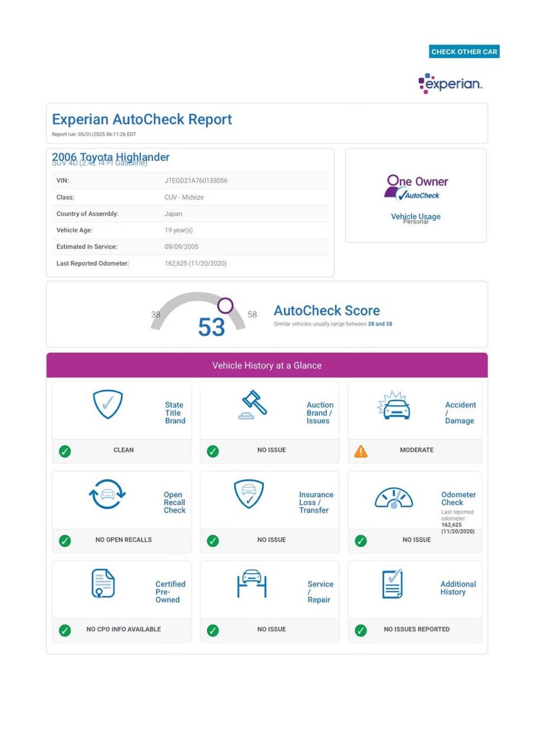The height and width of the screenshot is (756, 534).
Task: Click the Open Recall Check car icon
Action: click(107, 495)
